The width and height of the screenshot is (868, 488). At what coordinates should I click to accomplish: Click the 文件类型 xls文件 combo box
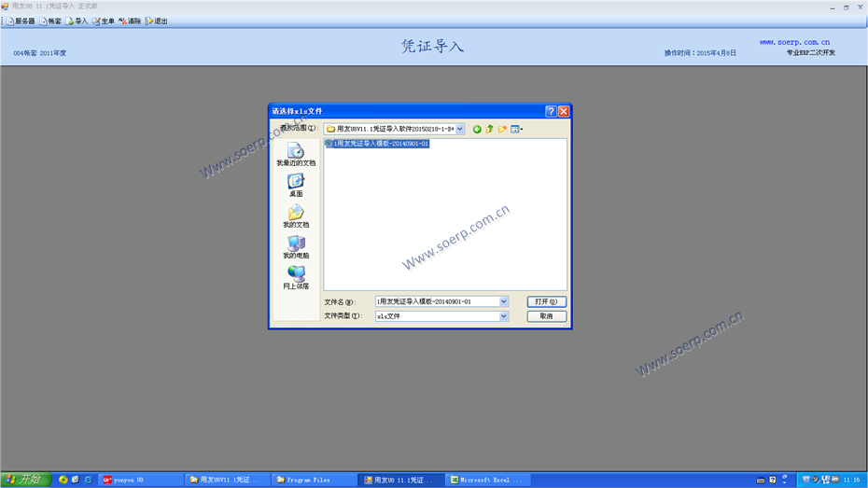[441, 316]
